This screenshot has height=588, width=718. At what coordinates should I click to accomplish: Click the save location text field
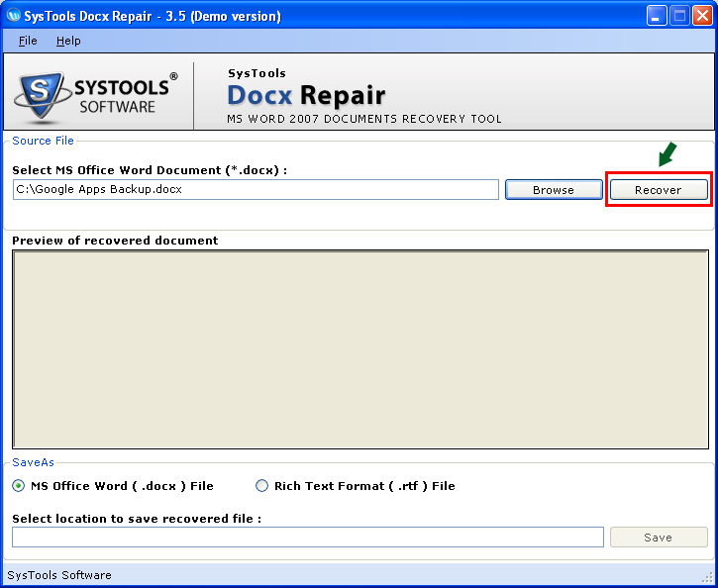tap(307, 538)
